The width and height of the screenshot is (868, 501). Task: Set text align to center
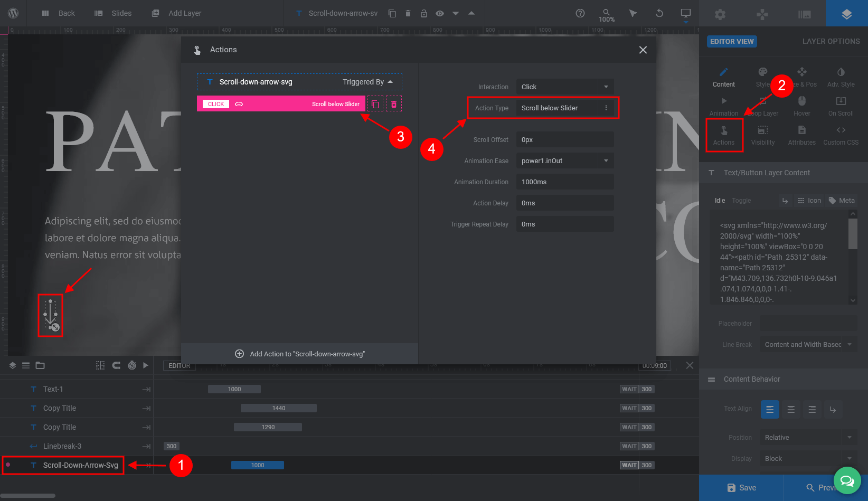(x=791, y=409)
